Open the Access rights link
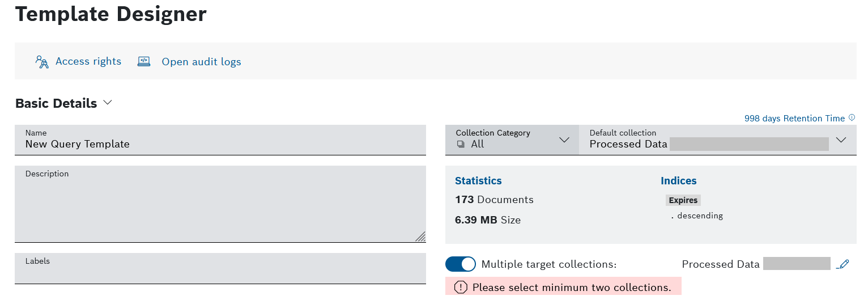The width and height of the screenshot is (868, 308). [88, 61]
